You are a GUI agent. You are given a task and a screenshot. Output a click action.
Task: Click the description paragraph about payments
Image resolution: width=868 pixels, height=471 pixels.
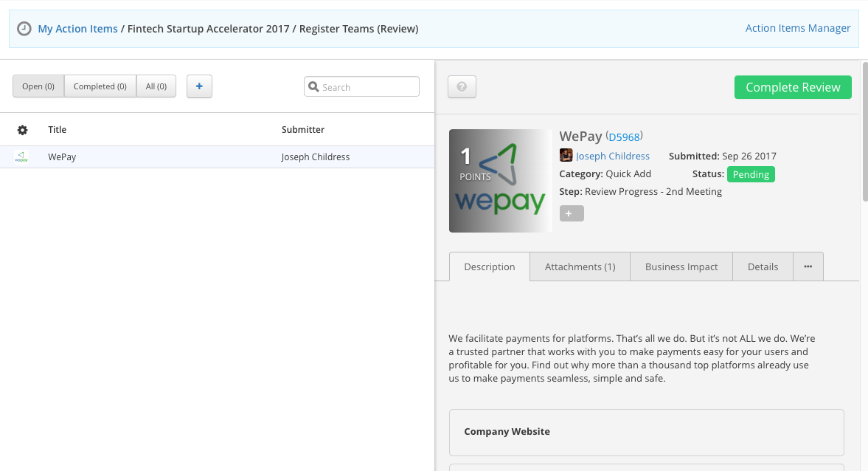coord(631,359)
